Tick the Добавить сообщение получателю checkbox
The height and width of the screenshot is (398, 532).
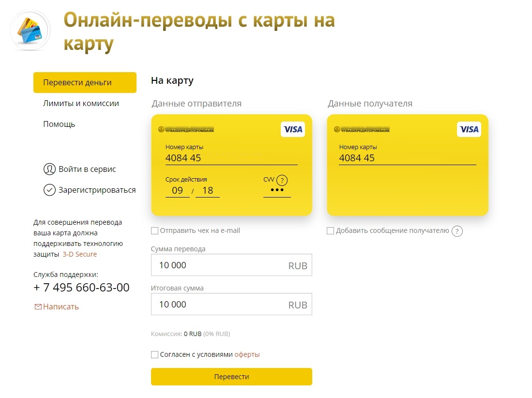point(331,231)
